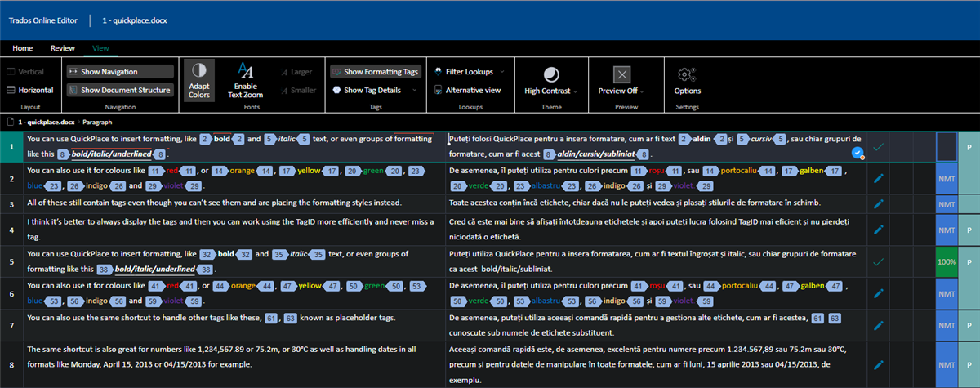
Task: Select segment number 5 row header
Action: pyautogui.click(x=11, y=262)
